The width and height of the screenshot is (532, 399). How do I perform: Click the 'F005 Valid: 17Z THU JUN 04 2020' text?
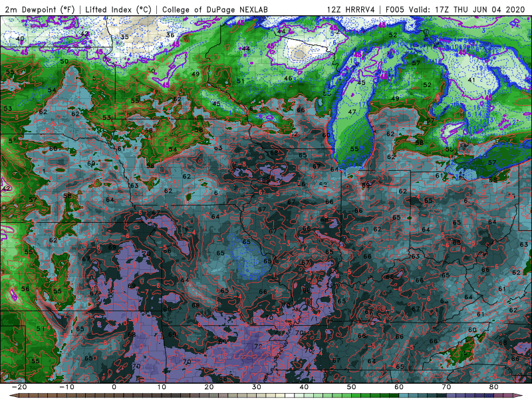(x=456, y=9)
